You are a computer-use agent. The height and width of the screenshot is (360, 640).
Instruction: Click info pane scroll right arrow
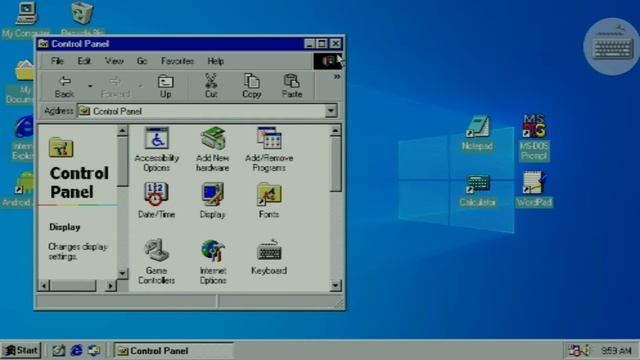[x=110, y=285]
